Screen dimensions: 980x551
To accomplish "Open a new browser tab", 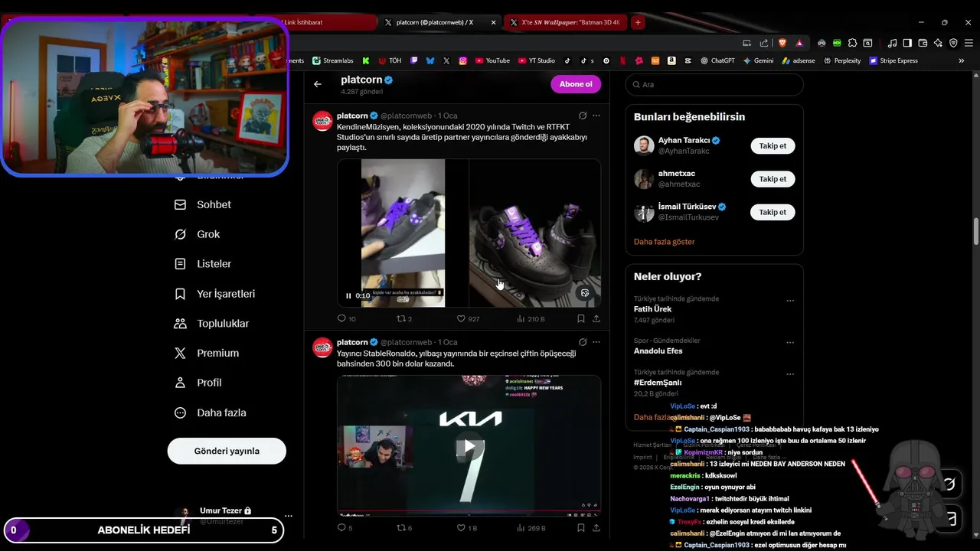I will coord(638,22).
